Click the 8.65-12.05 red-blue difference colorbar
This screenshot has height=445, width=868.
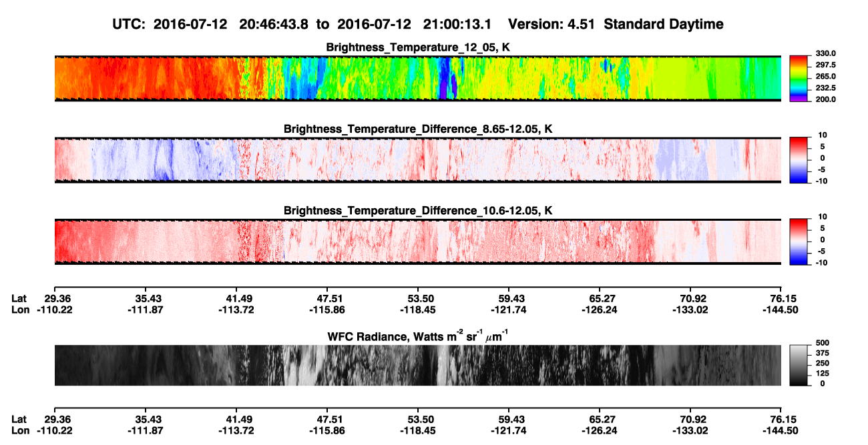tap(799, 159)
